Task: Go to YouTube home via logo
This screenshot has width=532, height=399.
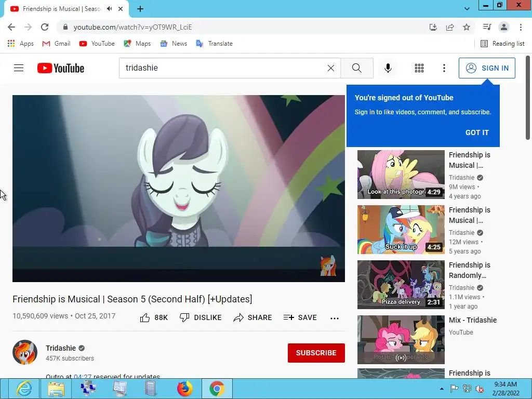Action: tap(61, 68)
